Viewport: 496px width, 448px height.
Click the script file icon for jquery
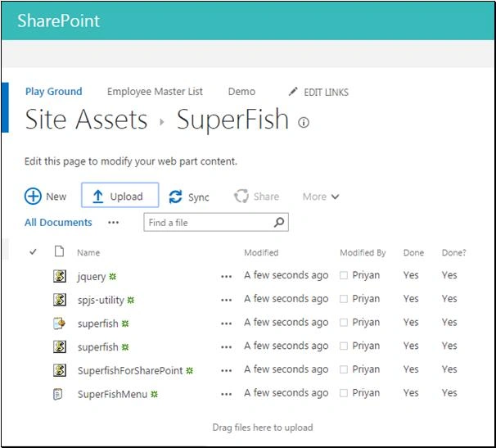click(x=60, y=276)
